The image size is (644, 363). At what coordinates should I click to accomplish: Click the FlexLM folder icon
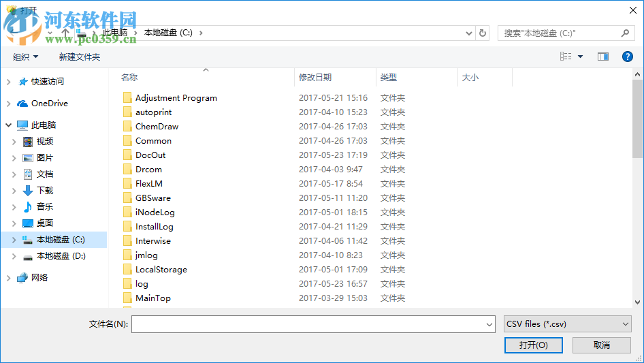(x=127, y=184)
